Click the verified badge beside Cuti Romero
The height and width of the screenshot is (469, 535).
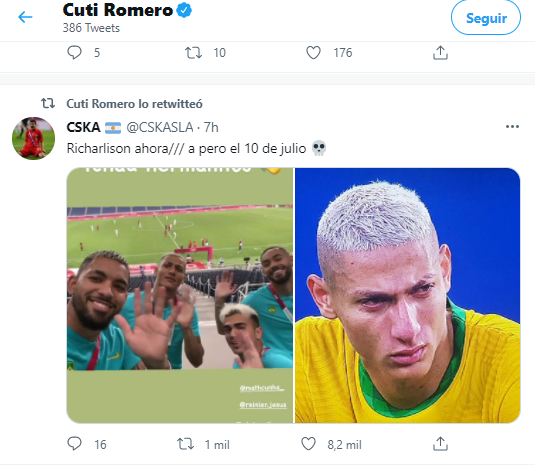(x=184, y=10)
